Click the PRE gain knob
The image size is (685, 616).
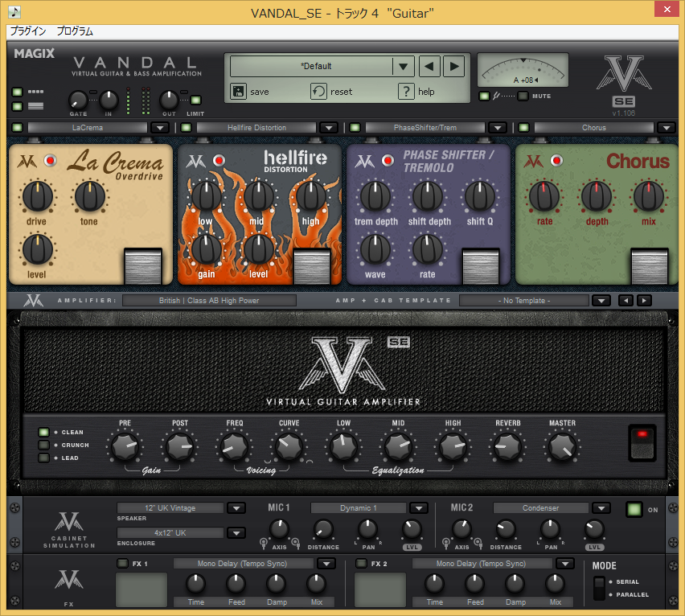click(125, 446)
